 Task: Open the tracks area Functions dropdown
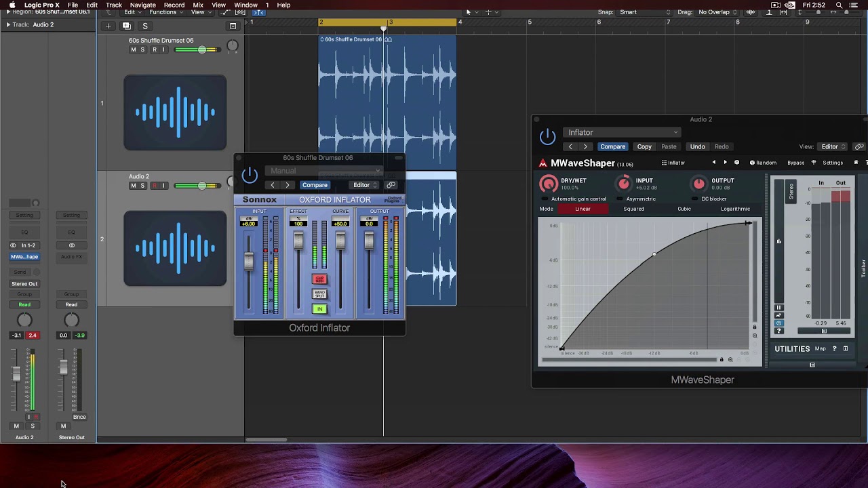[166, 12]
